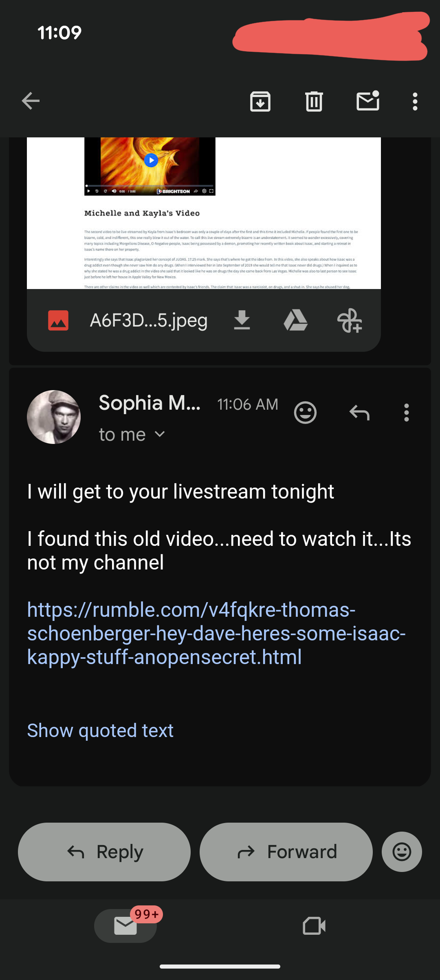Open the rumble.com video link

pos(216,633)
